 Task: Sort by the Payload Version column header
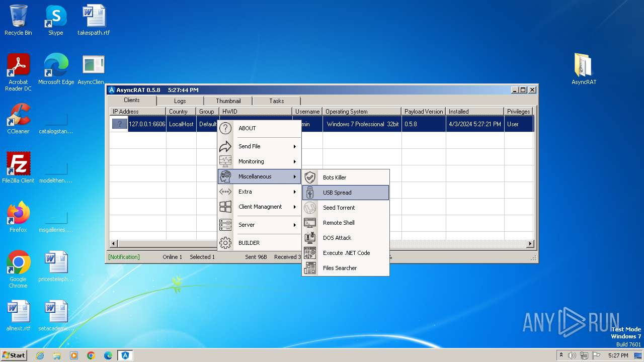coord(424,112)
